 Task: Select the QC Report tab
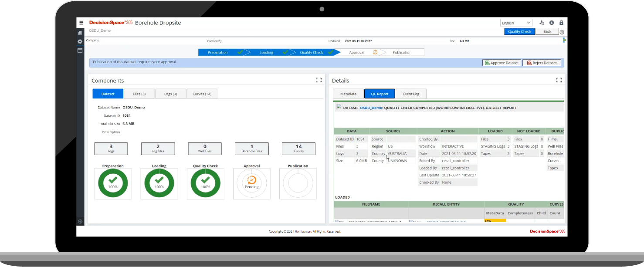[x=380, y=94]
